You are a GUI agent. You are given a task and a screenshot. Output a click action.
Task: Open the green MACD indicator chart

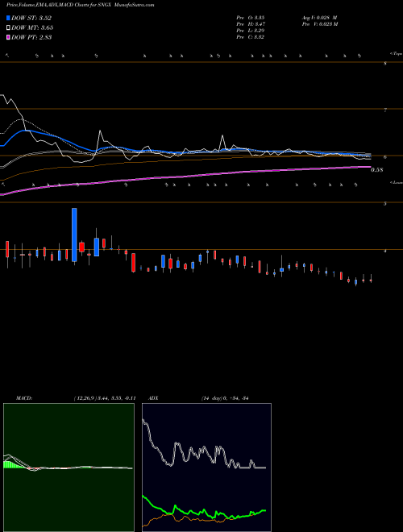pos(69,468)
